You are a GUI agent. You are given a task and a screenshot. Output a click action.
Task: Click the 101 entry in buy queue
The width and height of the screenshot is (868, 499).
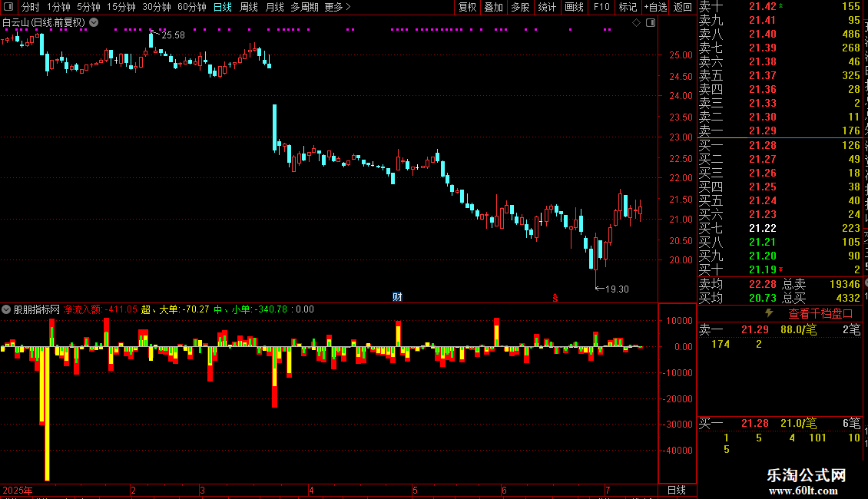(817, 438)
